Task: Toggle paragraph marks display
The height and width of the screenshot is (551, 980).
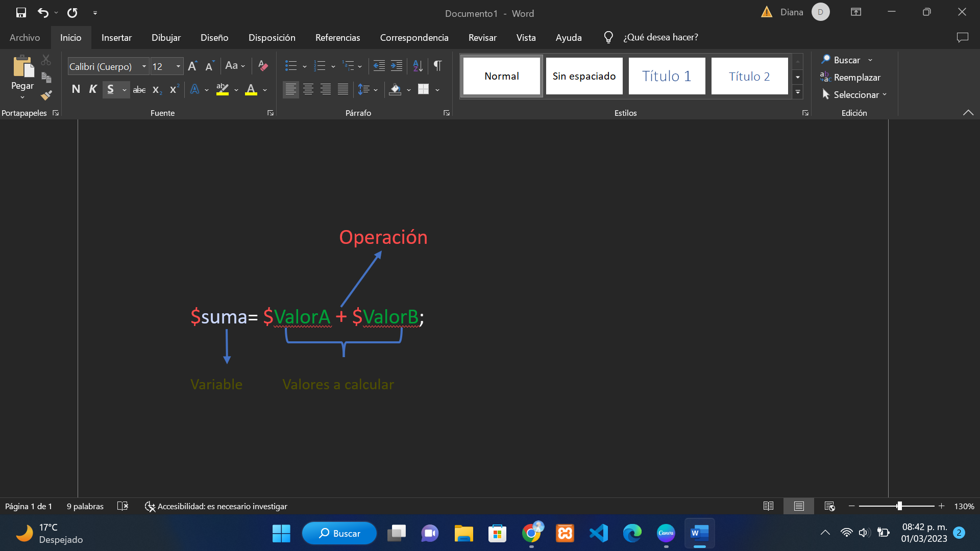Action: coord(437,66)
